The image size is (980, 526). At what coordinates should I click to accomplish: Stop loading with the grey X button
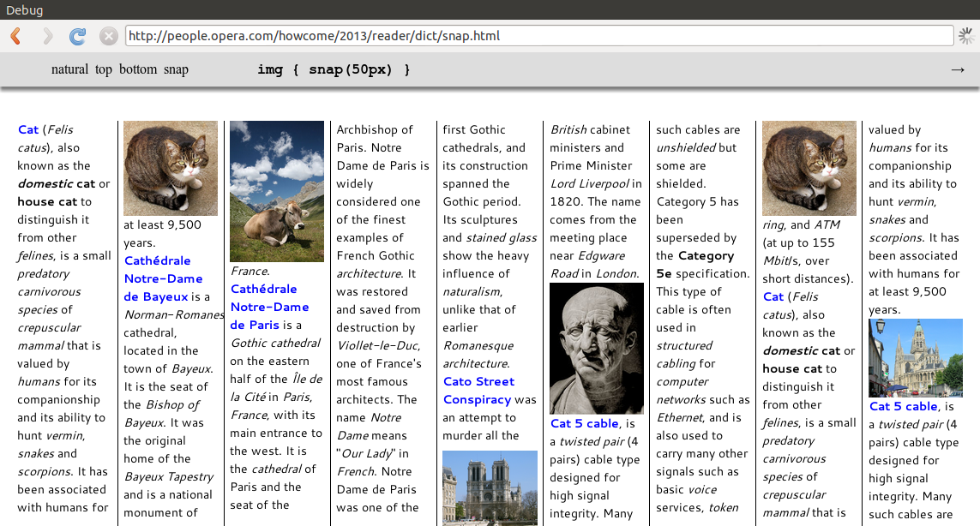[109, 36]
